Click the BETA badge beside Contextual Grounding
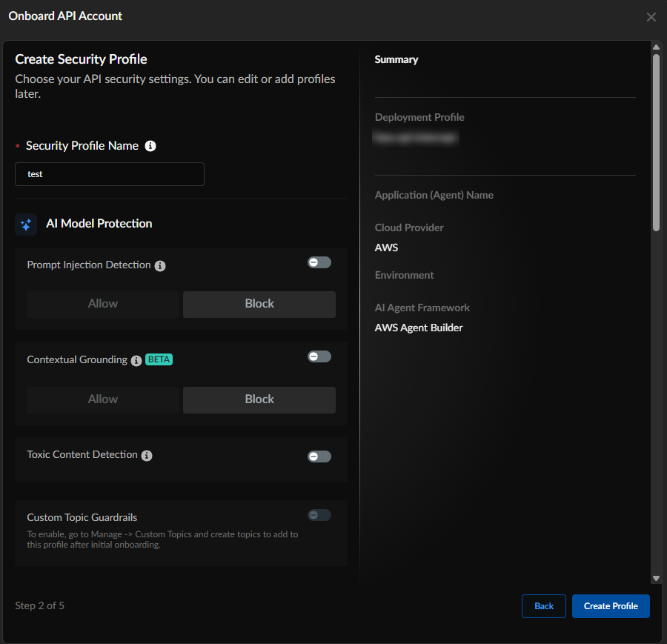This screenshot has height=644, width=667. 159,359
